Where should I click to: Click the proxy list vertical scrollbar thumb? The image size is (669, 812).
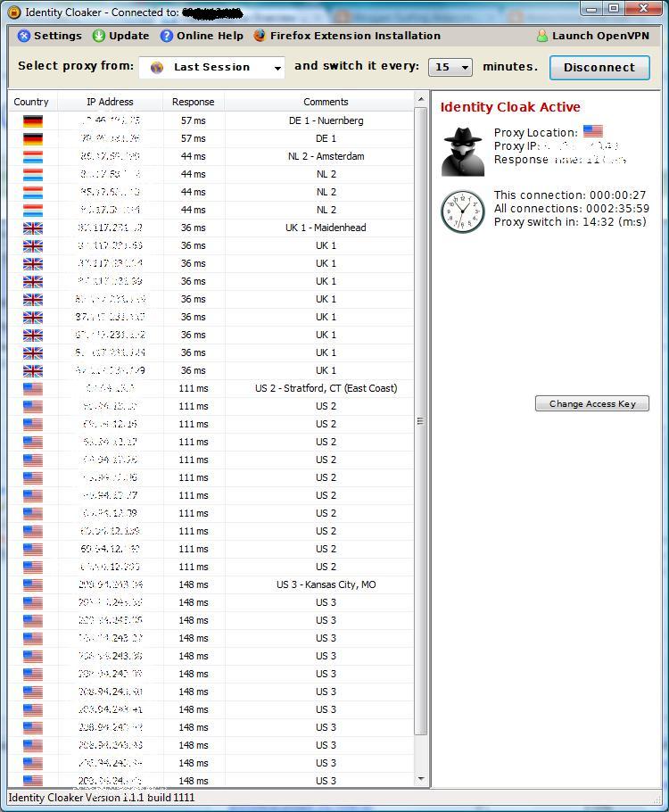pyautogui.click(x=421, y=420)
